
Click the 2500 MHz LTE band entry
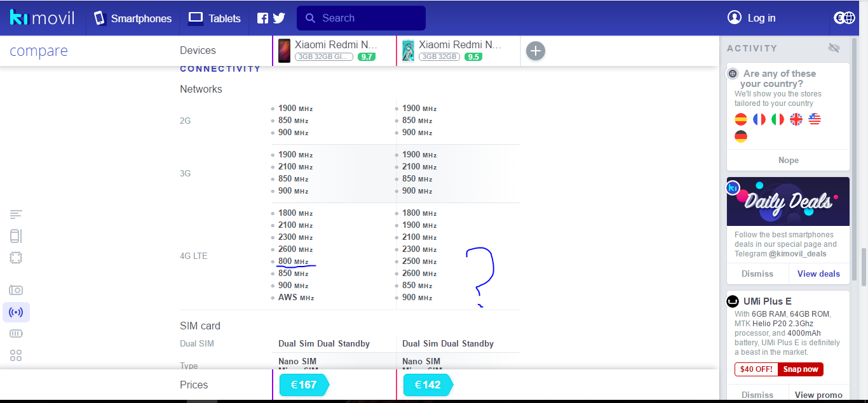click(419, 261)
